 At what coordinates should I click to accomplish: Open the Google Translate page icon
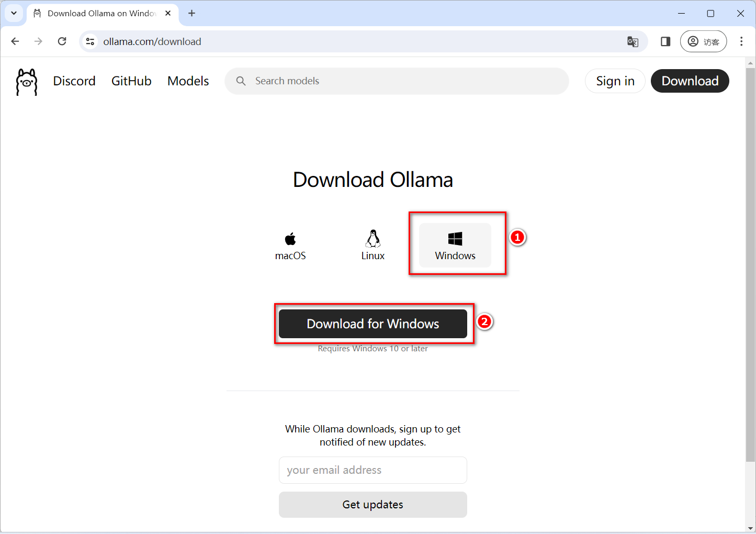coord(633,42)
